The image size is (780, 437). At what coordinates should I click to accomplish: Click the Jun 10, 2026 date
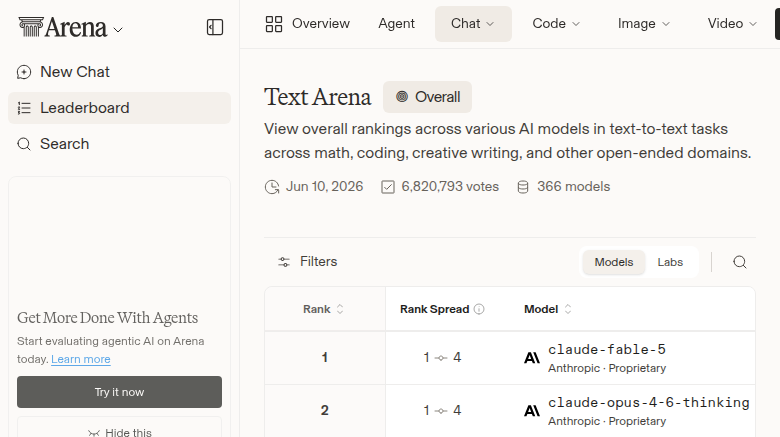coord(324,187)
